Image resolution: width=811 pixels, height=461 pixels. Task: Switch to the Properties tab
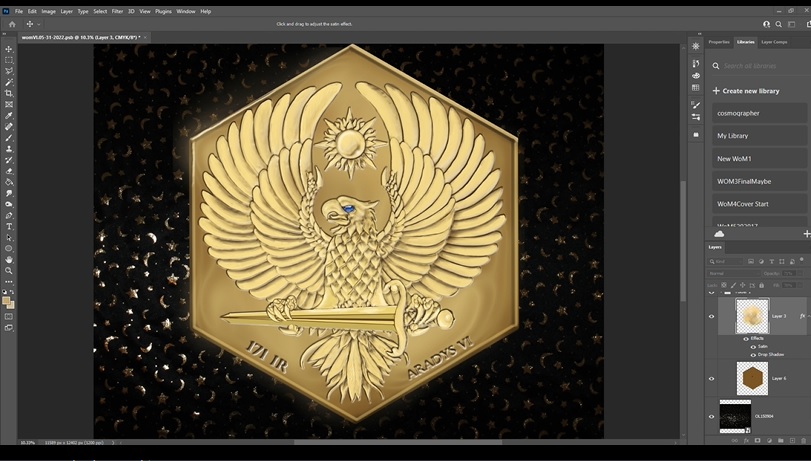(x=719, y=42)
